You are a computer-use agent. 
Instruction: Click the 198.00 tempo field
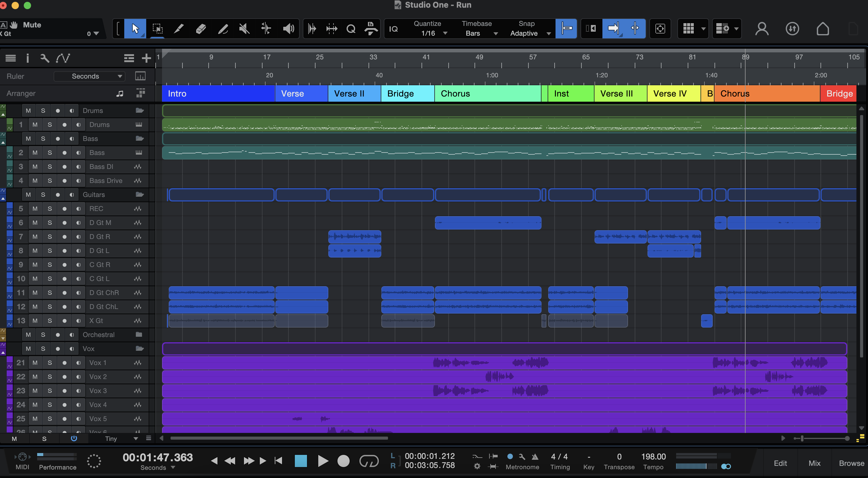coord(653,456)
